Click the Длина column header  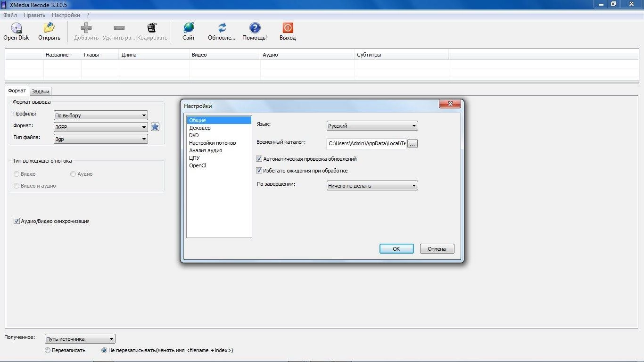154,55
